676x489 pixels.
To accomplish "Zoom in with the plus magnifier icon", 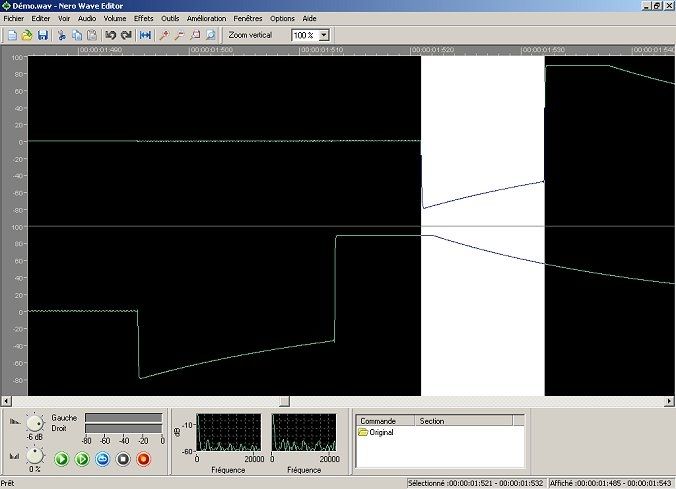I will pyautogui.click(x=164, y=35).
